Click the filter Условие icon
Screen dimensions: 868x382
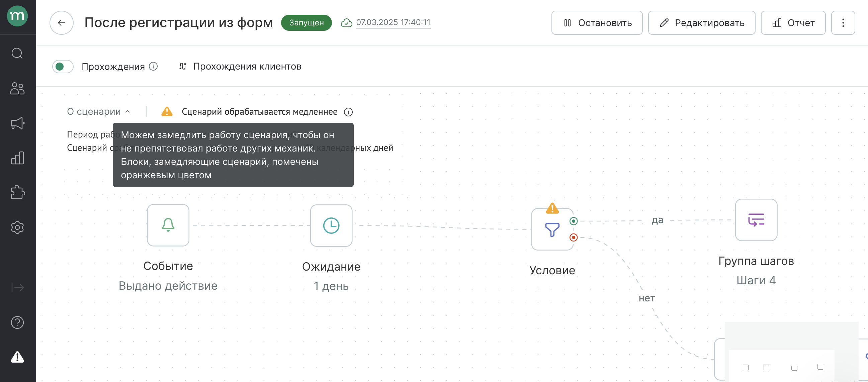(552, 226)
